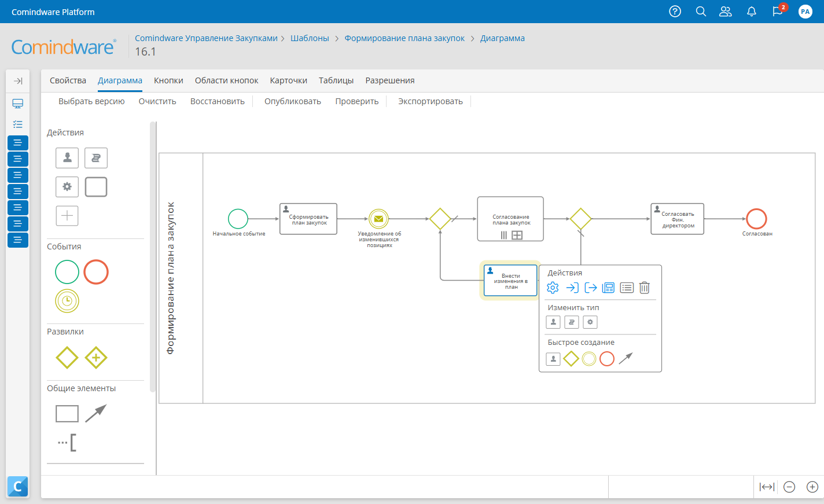Select the user task element in Действия palette
This screenshot has height=504, width=824.
67,157
